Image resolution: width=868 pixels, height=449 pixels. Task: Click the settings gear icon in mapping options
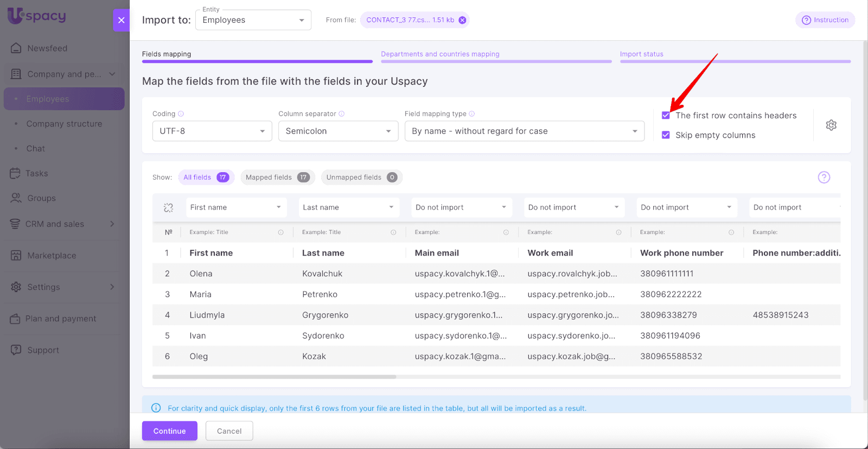tap(831, 125)
